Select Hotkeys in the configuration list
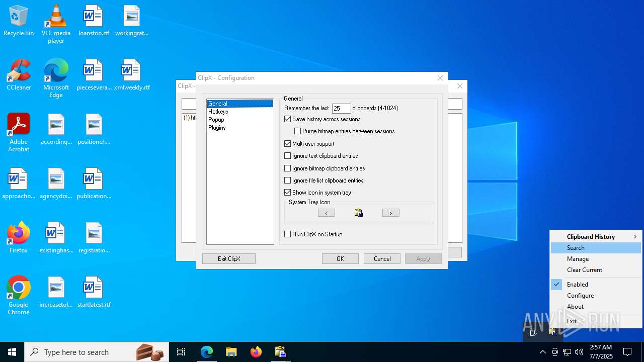 (240, 112)
